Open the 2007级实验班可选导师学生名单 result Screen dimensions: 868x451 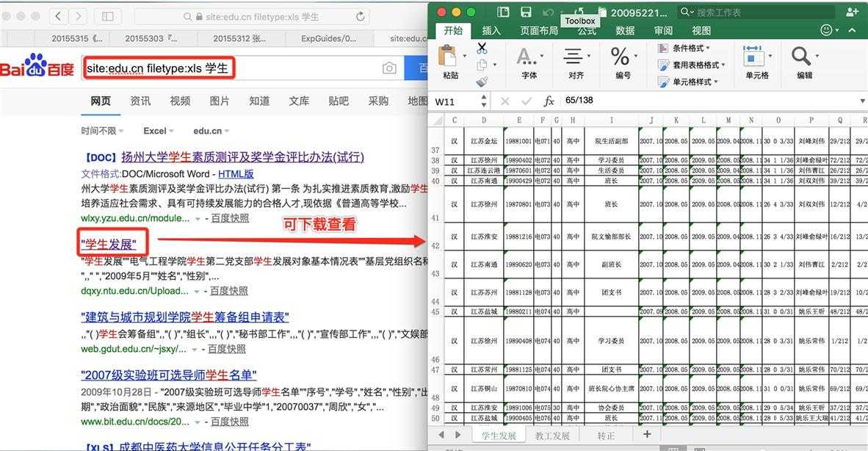(169, 375)
